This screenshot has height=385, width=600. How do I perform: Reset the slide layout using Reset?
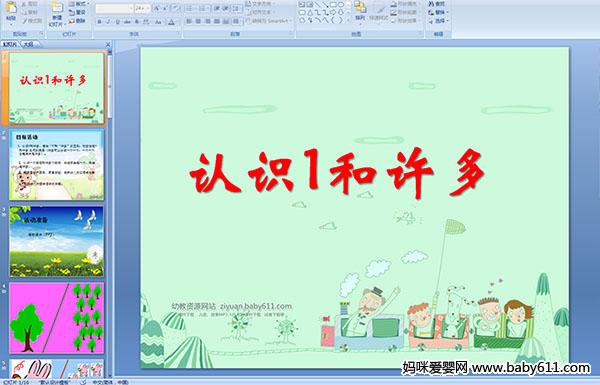point(77,13)
